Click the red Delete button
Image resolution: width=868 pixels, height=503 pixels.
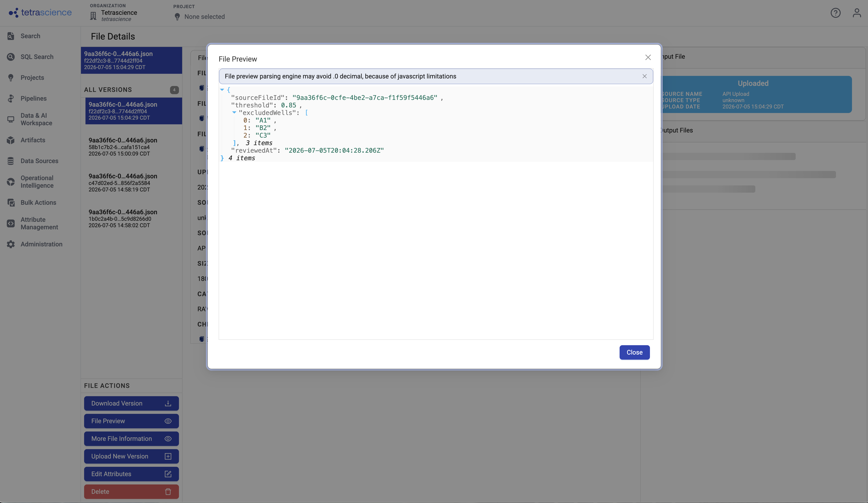131,492
